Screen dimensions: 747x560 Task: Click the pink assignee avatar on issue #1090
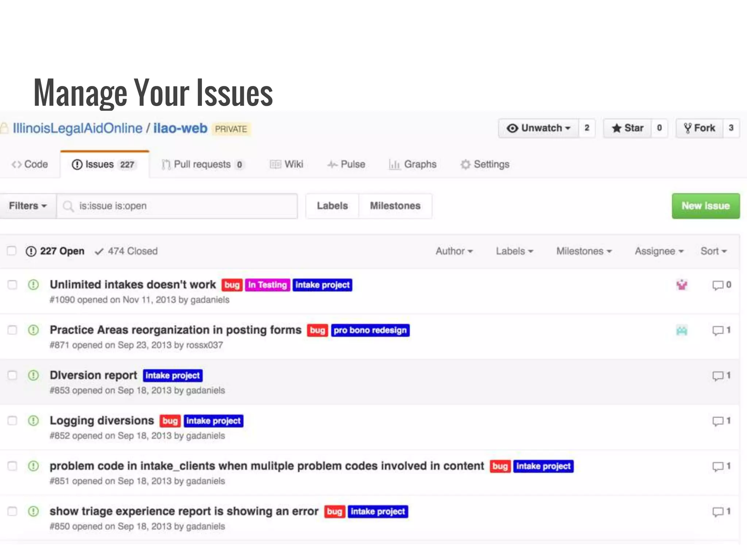[682, 285]
